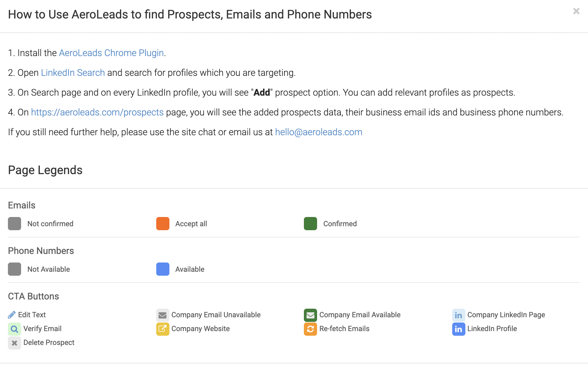Click the blue LinkedIn Profile icon
This screenshot has width=588, height=372.
click(458, 329)
